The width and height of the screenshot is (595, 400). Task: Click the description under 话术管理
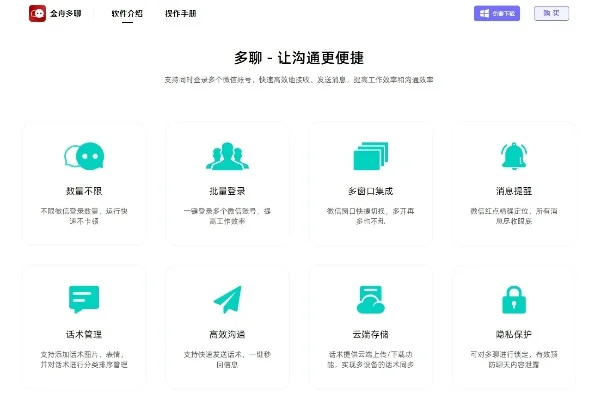pyautogui.click(x=84, y=359)
